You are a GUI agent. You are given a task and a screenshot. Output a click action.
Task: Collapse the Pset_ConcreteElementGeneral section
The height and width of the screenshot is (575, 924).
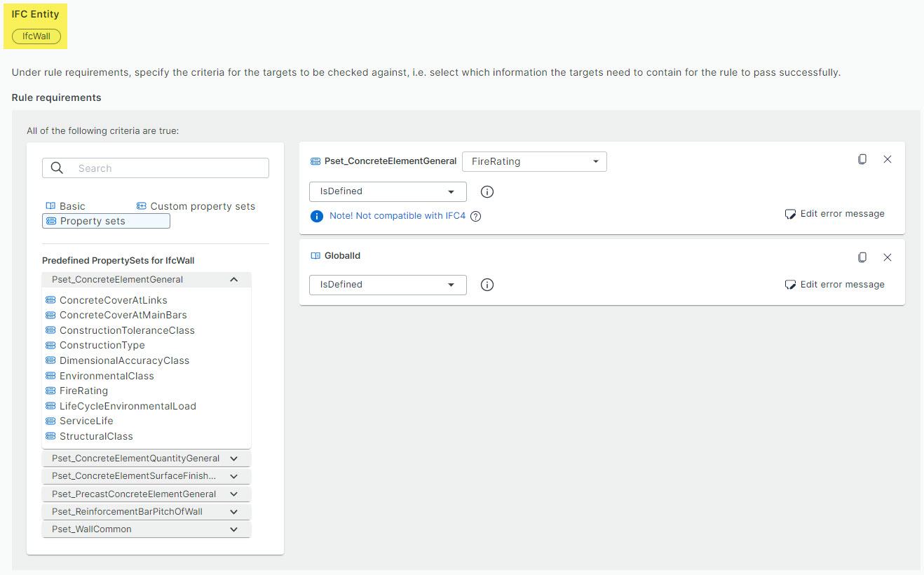pos(146,279)
